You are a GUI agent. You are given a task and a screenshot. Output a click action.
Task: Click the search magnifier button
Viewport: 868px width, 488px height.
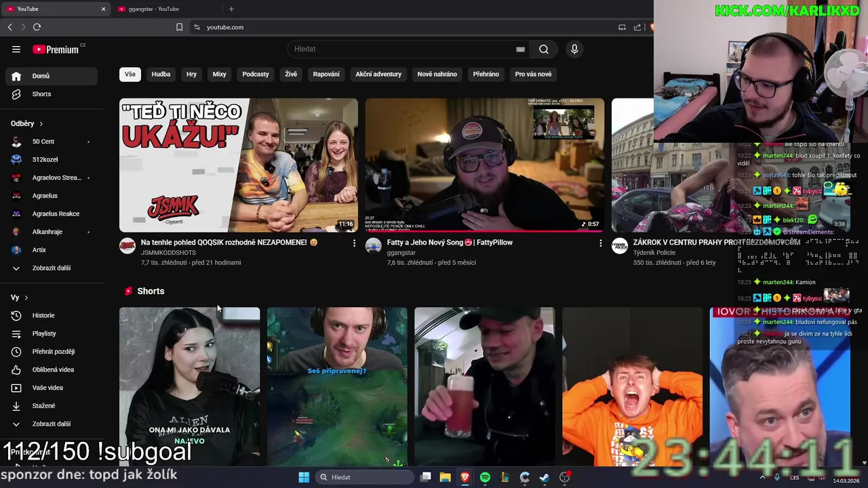(x=544, y=49)
